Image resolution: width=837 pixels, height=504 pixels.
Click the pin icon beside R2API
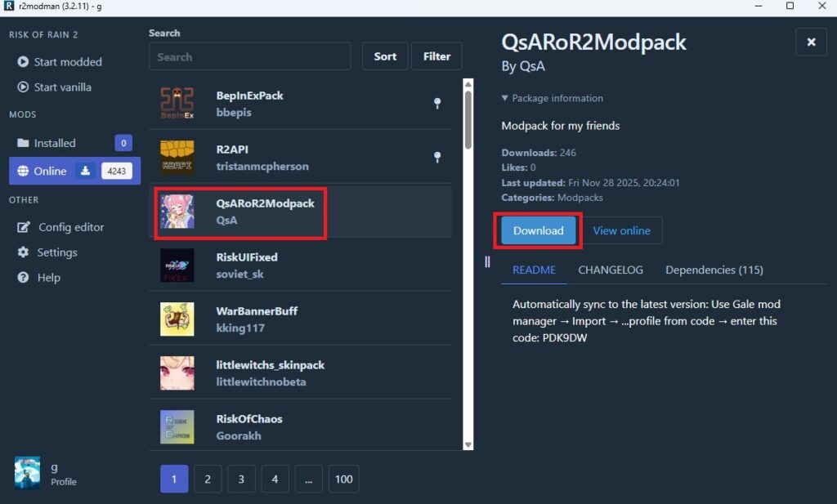tap(437, 157)
